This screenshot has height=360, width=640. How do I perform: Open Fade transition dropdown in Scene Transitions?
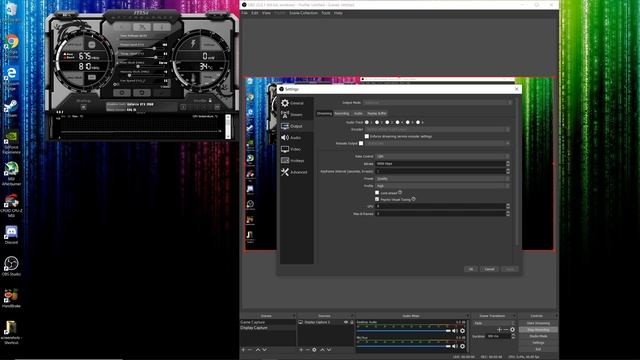(494, 323)
